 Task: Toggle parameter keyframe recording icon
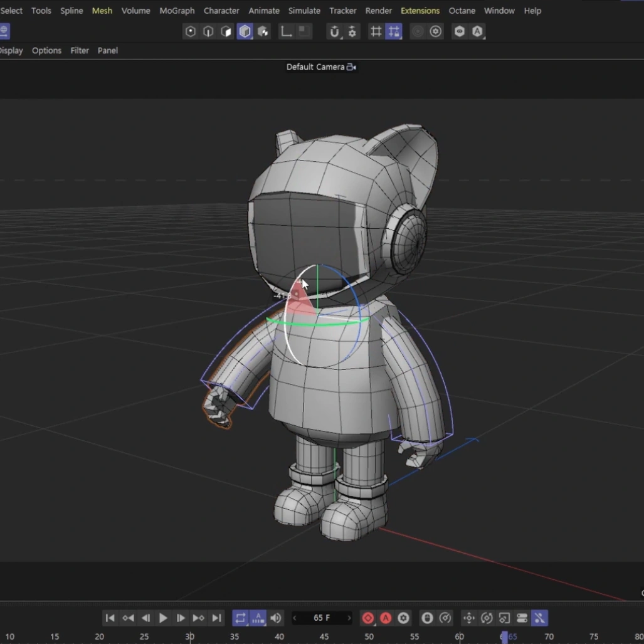[x=522, y=618]
